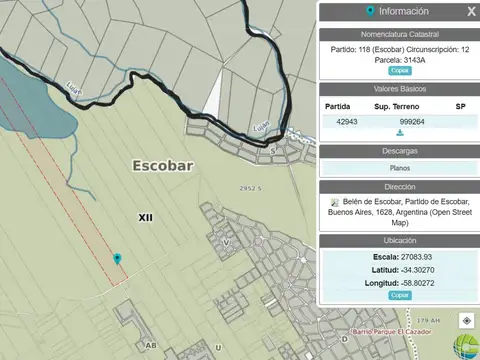Click the Parcela: 3143A text
This screenshot has height=360, width=480.
tap(400, 60)
